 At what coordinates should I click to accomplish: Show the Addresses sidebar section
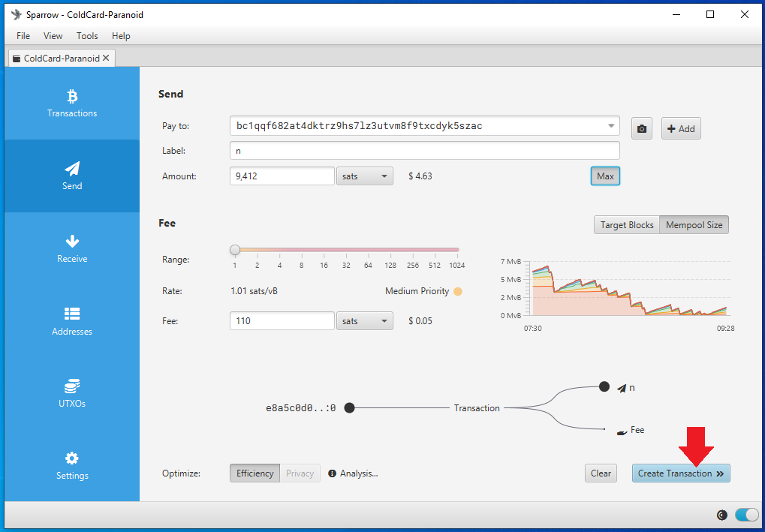(72, 321)
